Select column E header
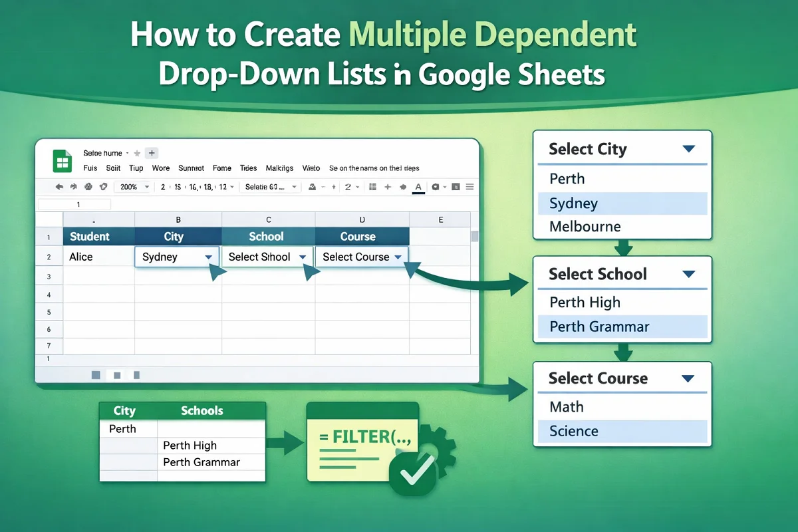This screenshot has width=798, height=532. tap(440, 219)
